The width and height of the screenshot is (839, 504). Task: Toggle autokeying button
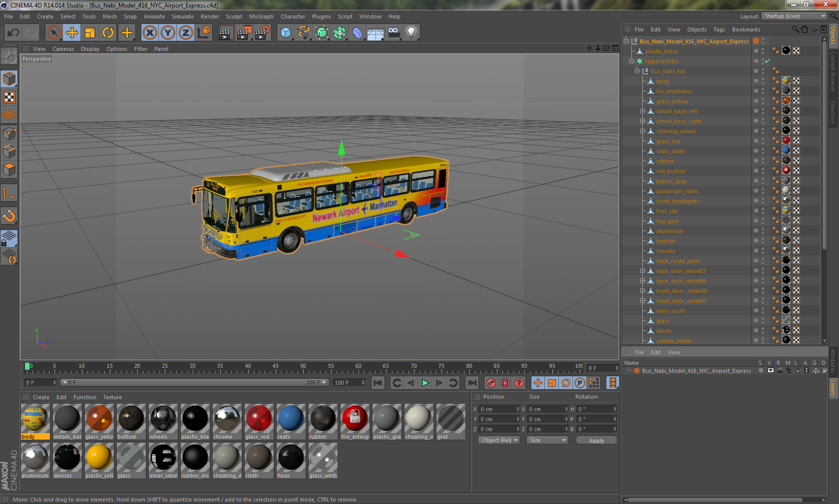click(505, 383)
